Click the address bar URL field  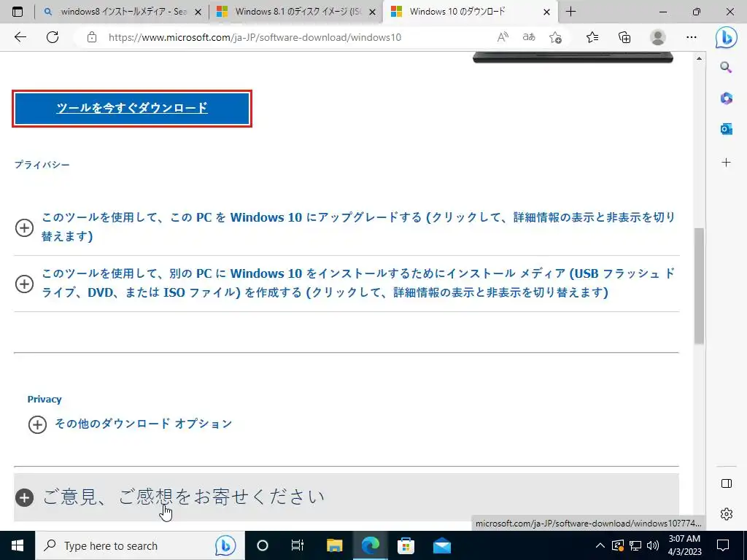255,37
